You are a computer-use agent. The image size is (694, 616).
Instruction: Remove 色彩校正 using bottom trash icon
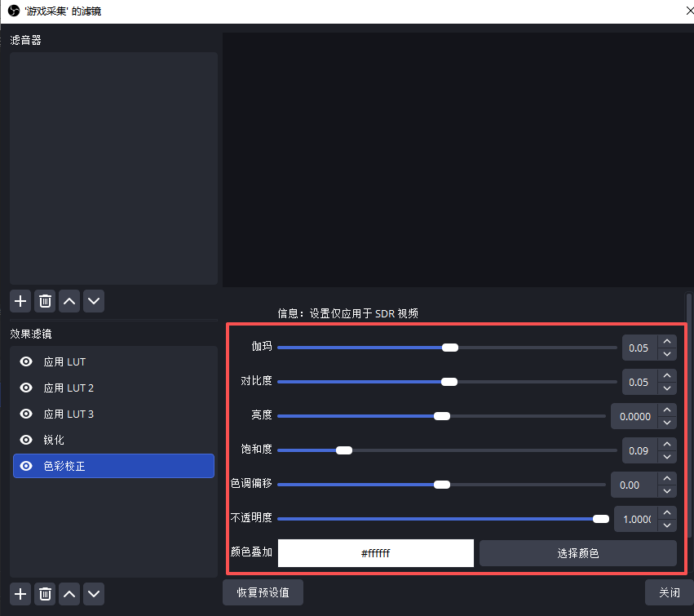[x=45, y=594]
